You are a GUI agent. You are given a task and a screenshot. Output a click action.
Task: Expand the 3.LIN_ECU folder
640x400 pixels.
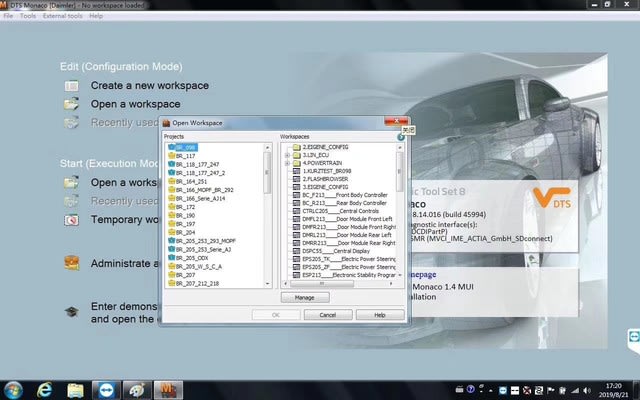(287, 155)
